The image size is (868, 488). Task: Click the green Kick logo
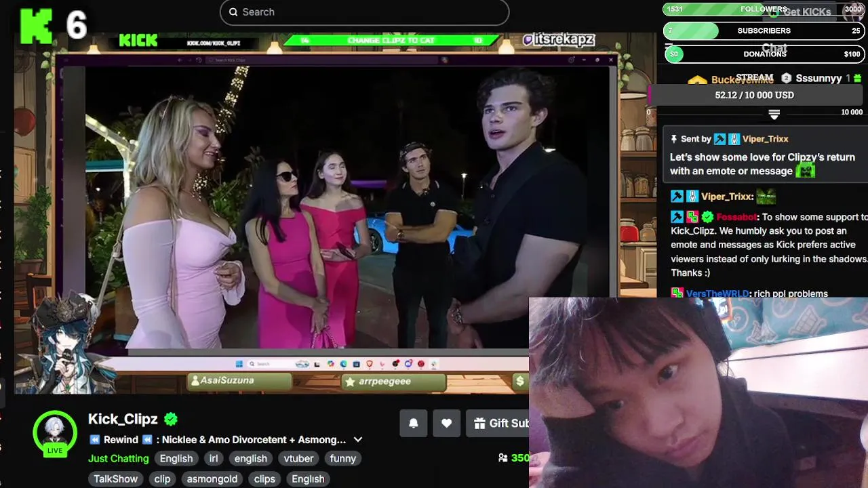(35, 26)
